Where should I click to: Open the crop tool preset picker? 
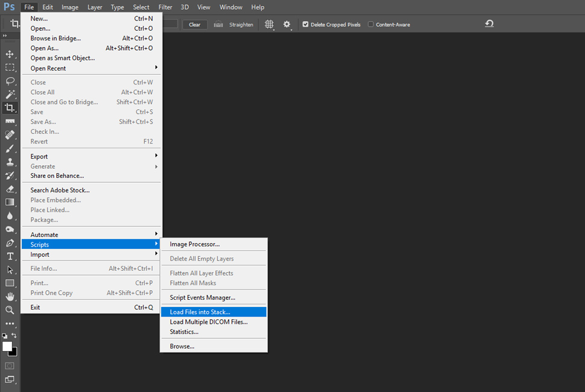[15, 24]
